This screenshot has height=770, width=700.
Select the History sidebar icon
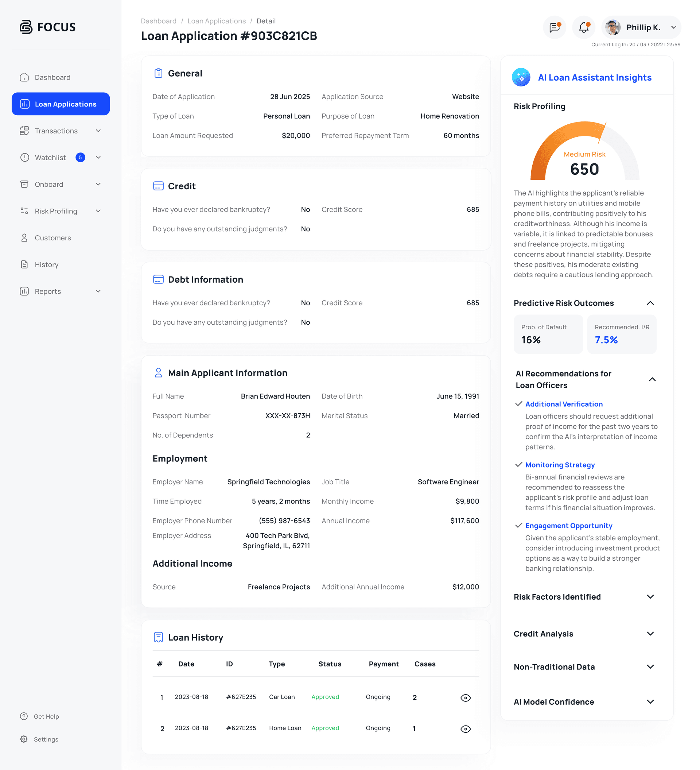click(x=24, y=264)
